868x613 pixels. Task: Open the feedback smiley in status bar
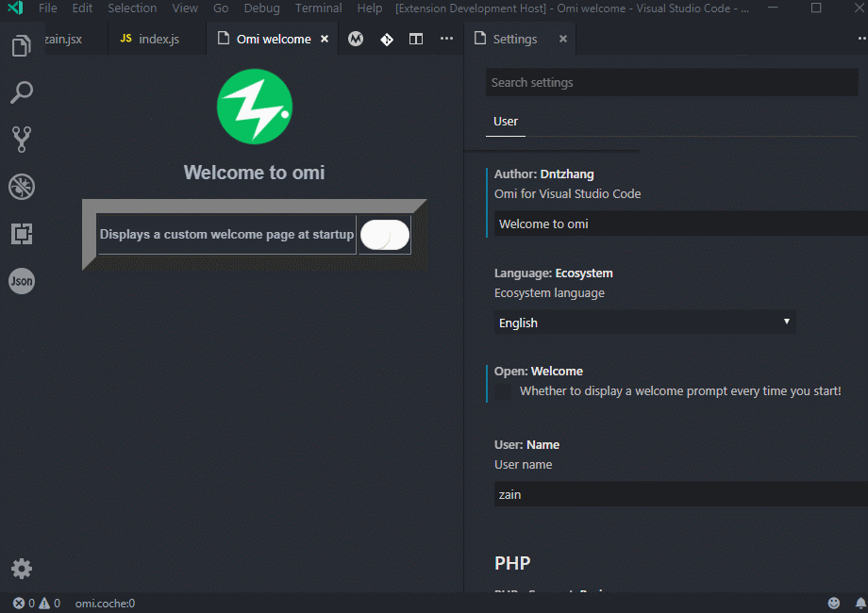pyautogui.click(x=834, y=603)
